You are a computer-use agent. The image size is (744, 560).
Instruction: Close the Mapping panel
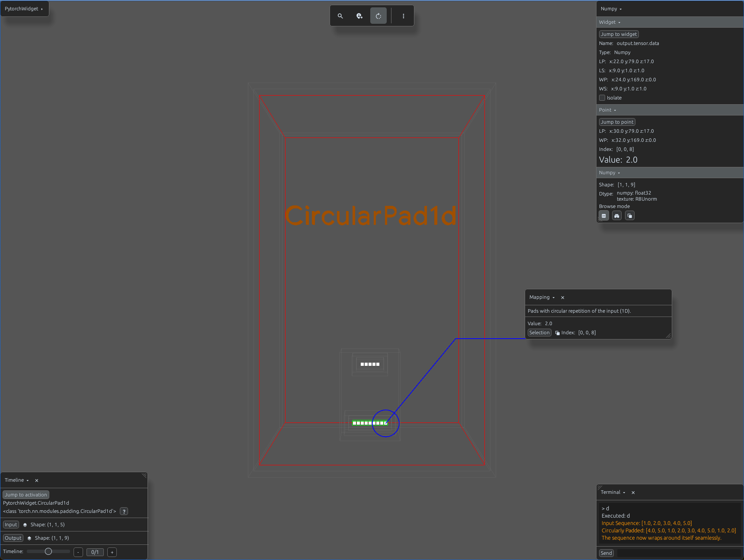coord(563,298)
